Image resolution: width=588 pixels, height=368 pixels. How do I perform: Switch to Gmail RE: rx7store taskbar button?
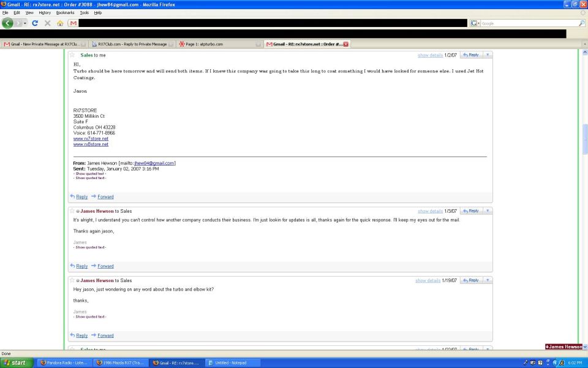(176, 362)
